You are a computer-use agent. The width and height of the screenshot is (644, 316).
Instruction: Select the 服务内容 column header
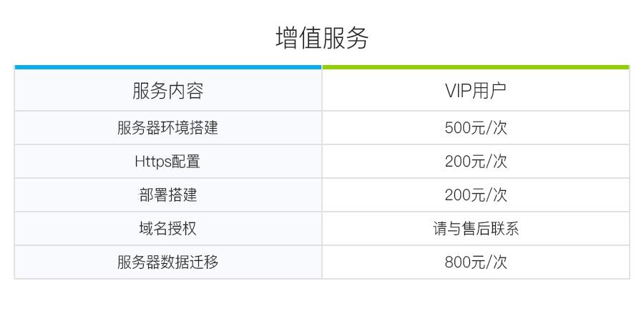168,91
